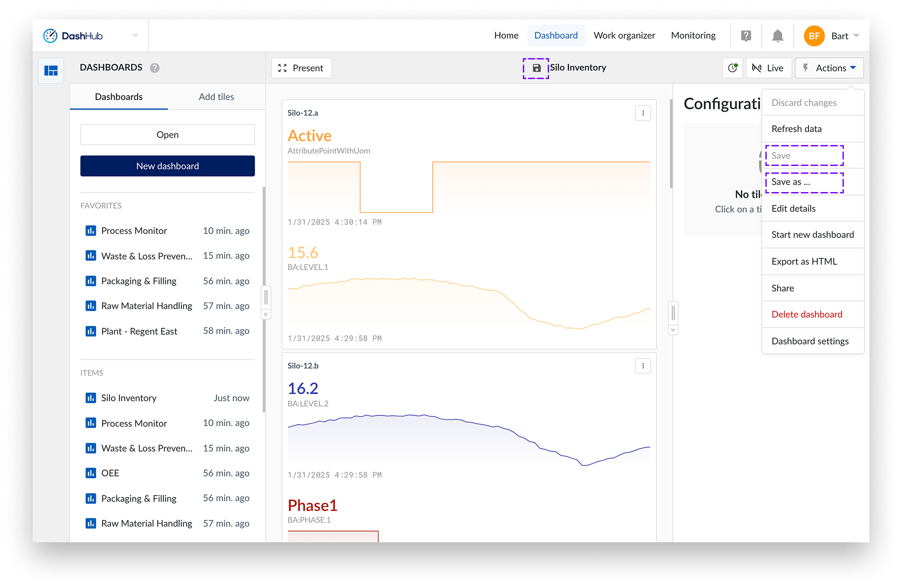This screenshot has height=588, width=902.
Task: Open the help question mark in header
Action: (745, 36)
